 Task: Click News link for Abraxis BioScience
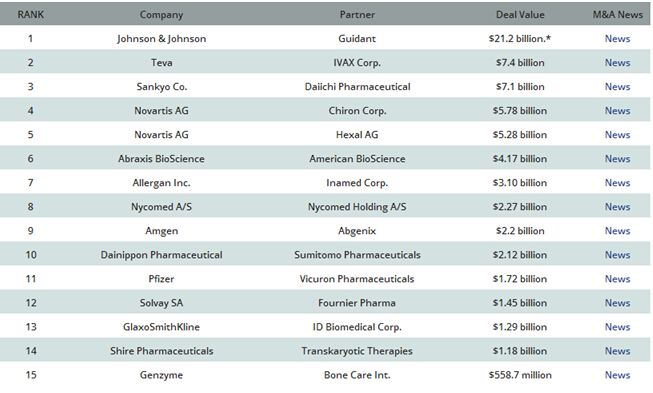click(x=617, y=159)
